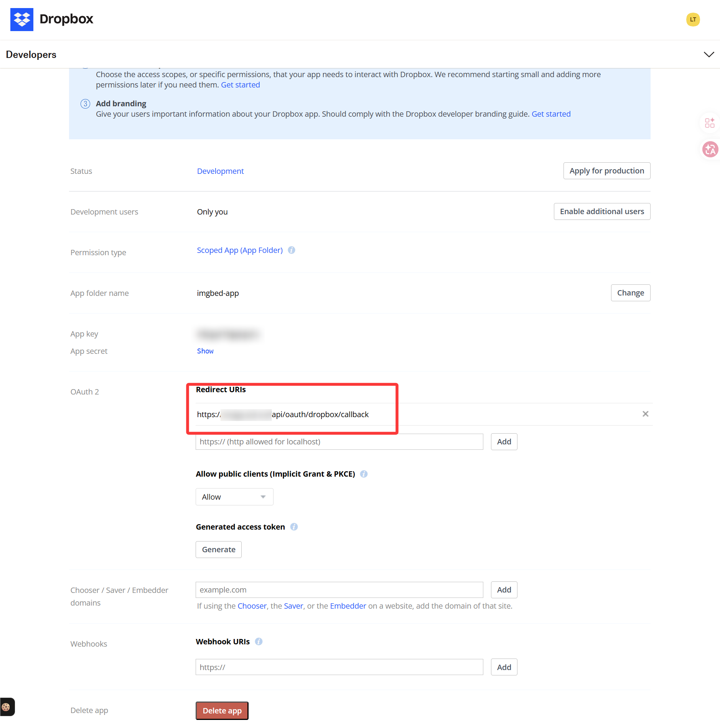The image size is (720, 728).
Task: Click the blurred App key value
Action: [228, 334]
